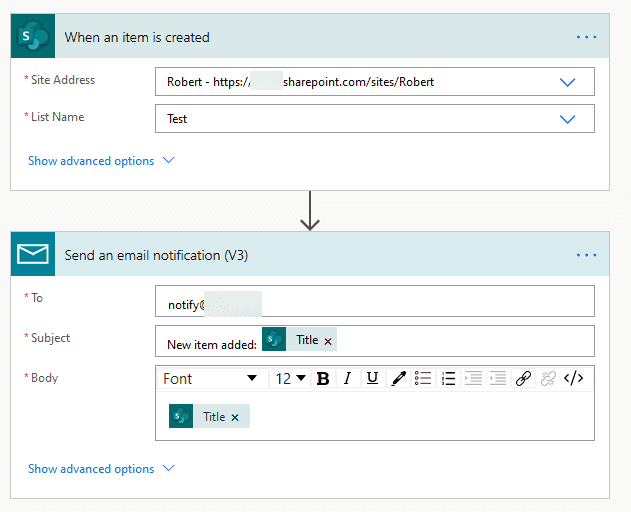Image resolution: width=631 pixels, height=512 pixels.
Task: Click the remove link icon
Action: pos(548,378)
